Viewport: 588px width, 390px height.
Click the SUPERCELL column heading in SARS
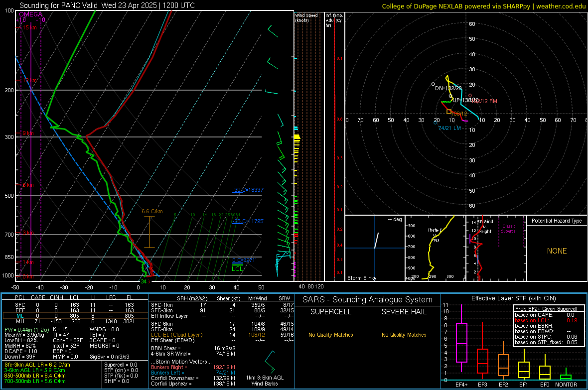pos(331,312)
